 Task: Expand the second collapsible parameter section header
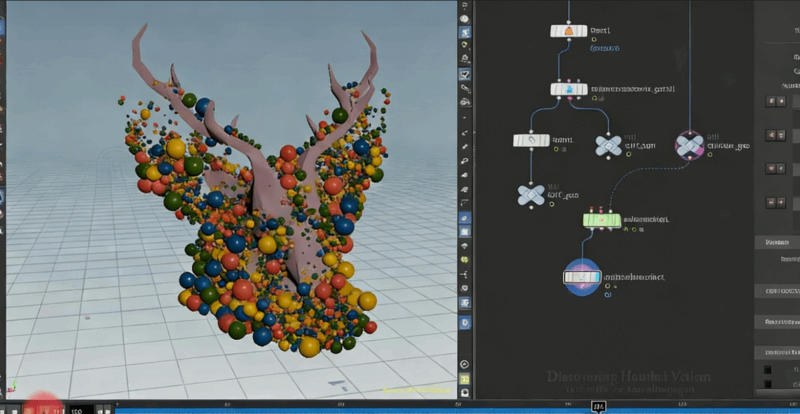coord(778,290)
